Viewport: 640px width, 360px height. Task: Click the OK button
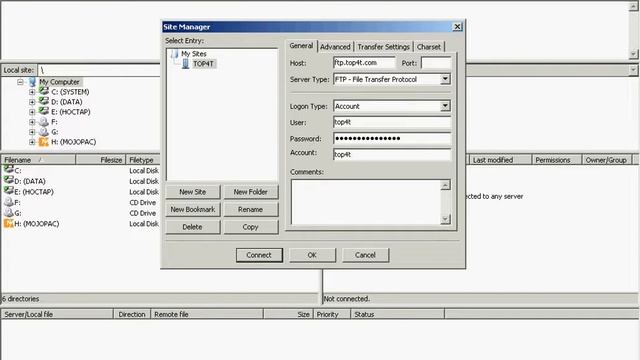point(312,255)
